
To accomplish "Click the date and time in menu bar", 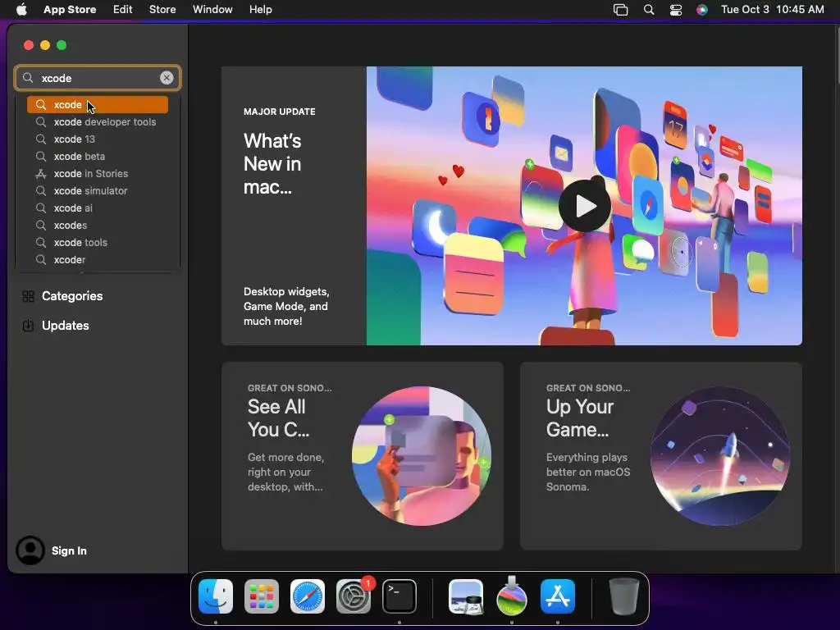I will pos(773,10).
